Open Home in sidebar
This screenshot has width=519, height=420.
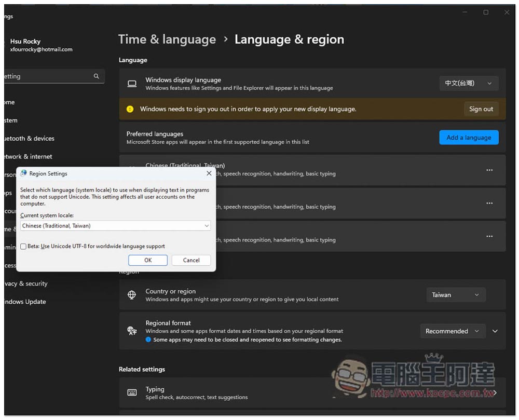point(9,102)
